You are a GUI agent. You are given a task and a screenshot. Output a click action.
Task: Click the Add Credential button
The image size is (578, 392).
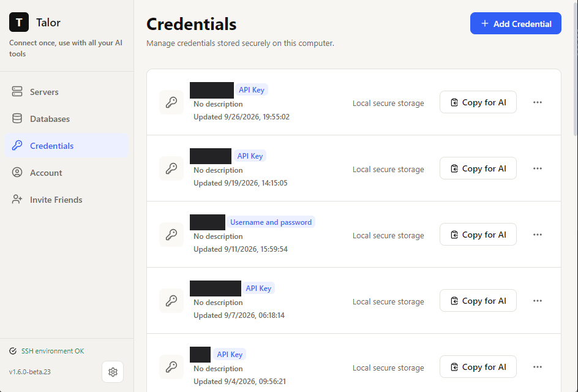coord(516,24)
